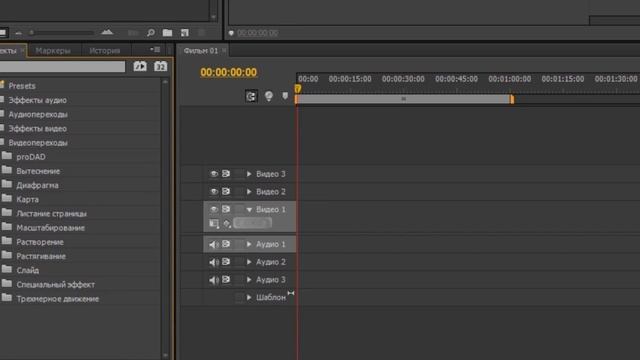Toggle sync lock on Видео 3 track

(x=226, y=174)
